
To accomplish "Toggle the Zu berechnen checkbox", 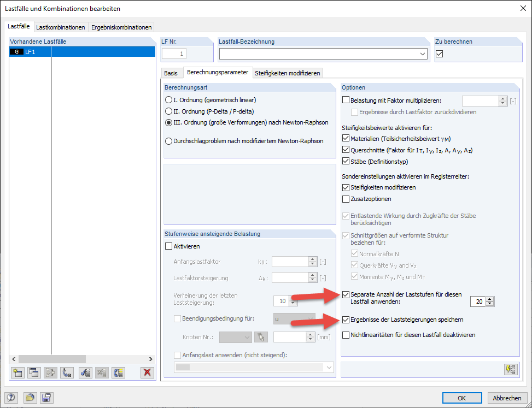I will [x=440, y=54].
